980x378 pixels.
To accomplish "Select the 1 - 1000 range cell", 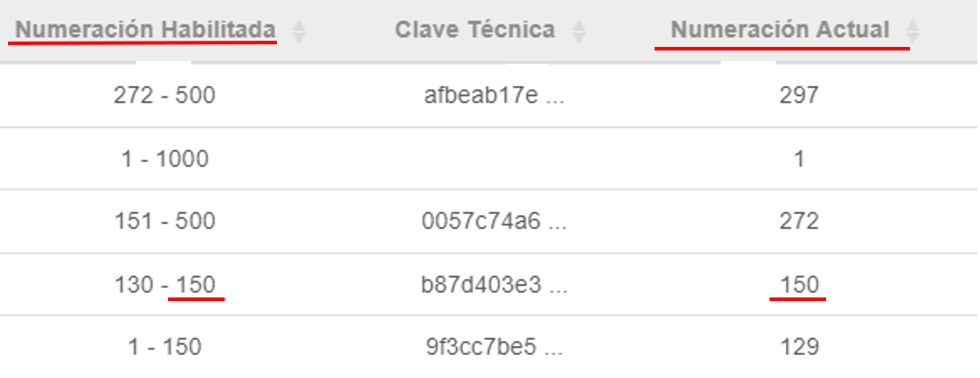I will point(165,159).
